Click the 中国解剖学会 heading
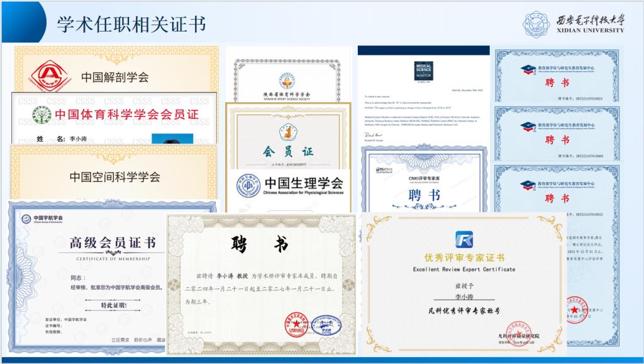Screen dimensions: 644x364 115,77
